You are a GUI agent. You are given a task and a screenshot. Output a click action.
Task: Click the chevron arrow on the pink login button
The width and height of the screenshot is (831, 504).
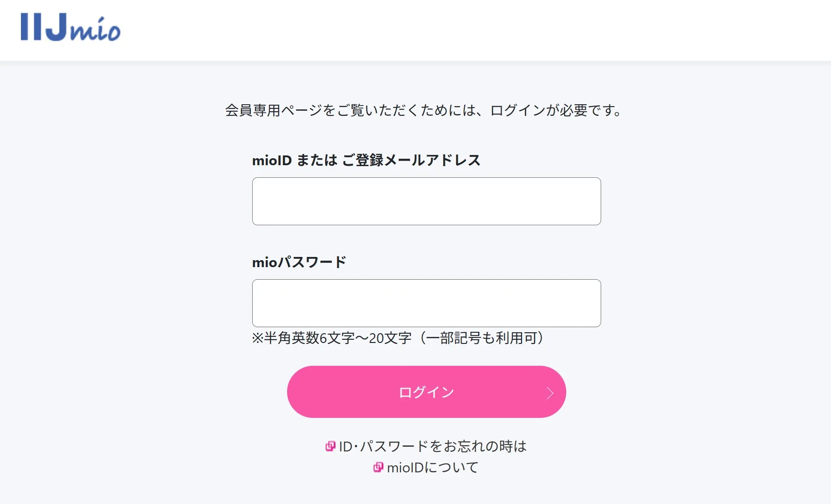(550, 393)
